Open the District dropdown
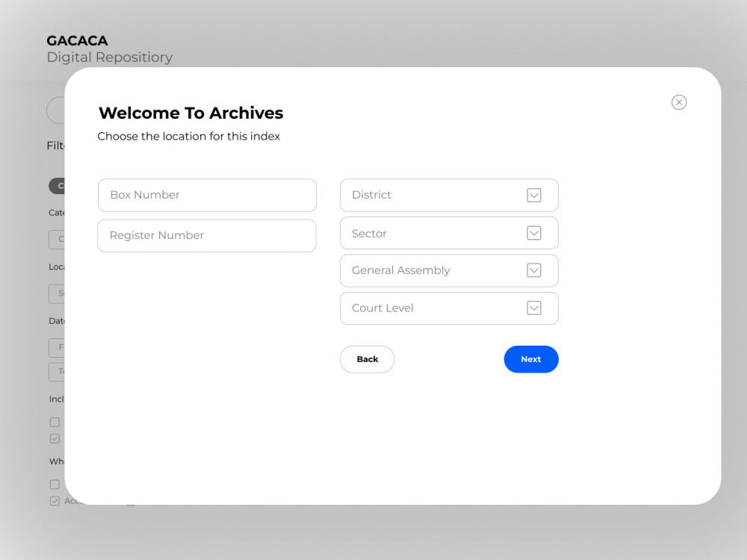Viewport: 747px width, 560px height. click(x=449, y=195)
